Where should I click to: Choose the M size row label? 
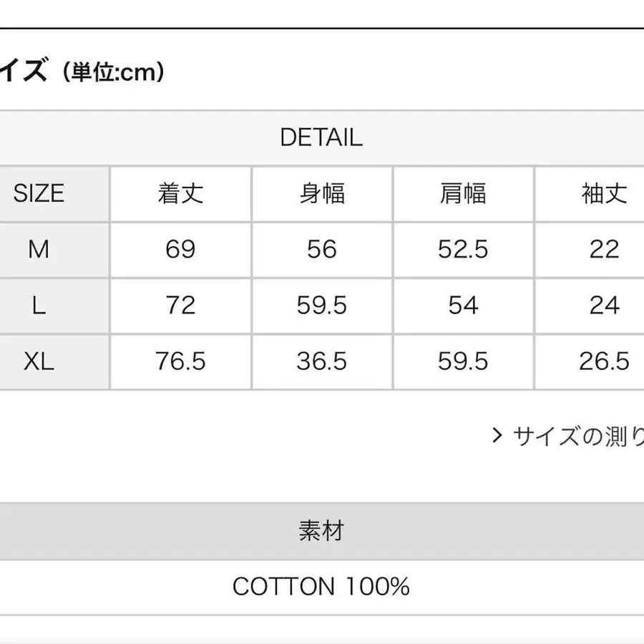click(39, 249)
